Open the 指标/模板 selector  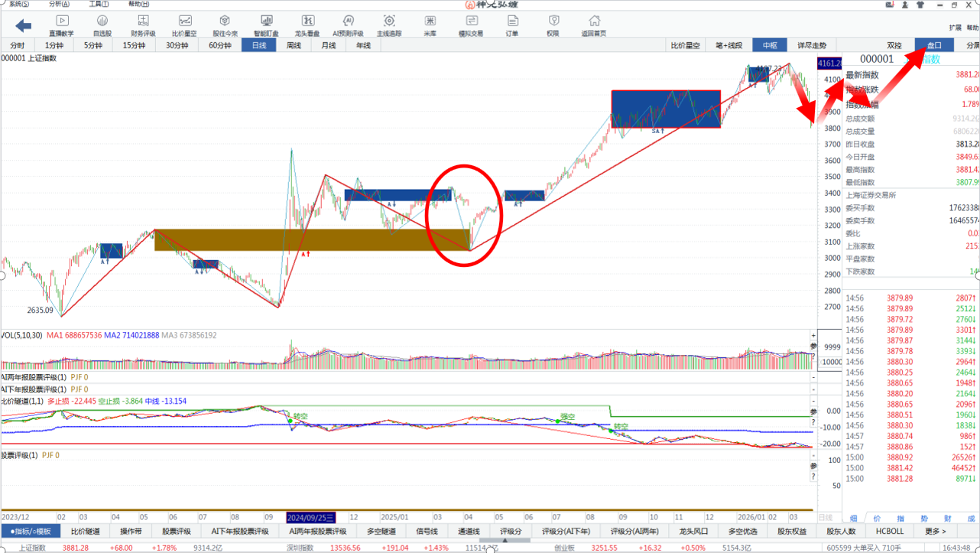point(31,531)
